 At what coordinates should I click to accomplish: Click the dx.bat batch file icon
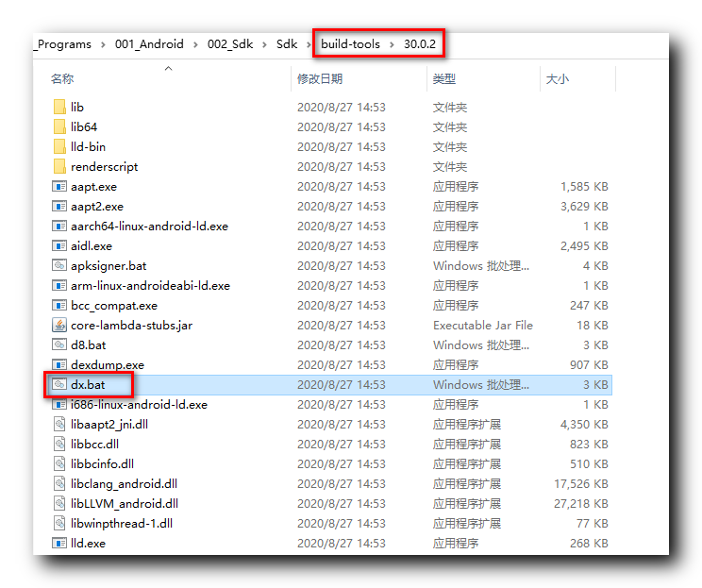tap(59, 384)
